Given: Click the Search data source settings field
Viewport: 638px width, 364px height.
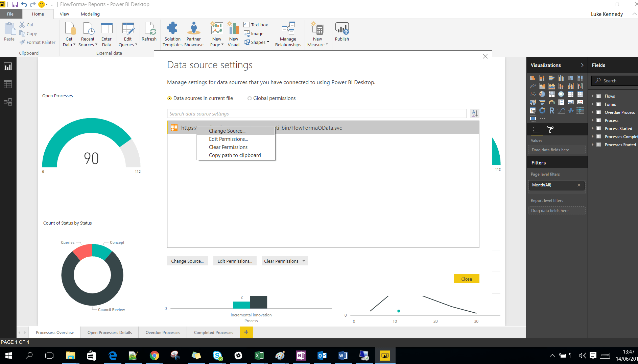Looking at the screenshot, I should 317,113.
